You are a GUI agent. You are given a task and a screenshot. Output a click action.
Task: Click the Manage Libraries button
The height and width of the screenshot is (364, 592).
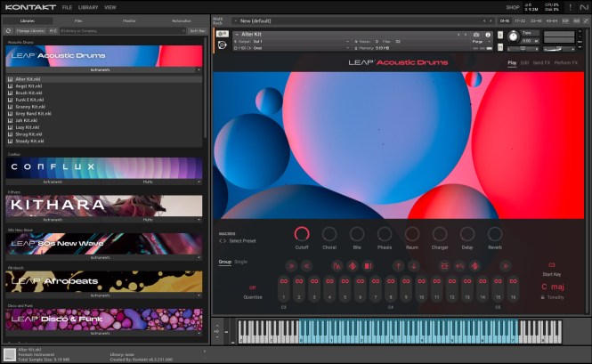coord(31,30)
